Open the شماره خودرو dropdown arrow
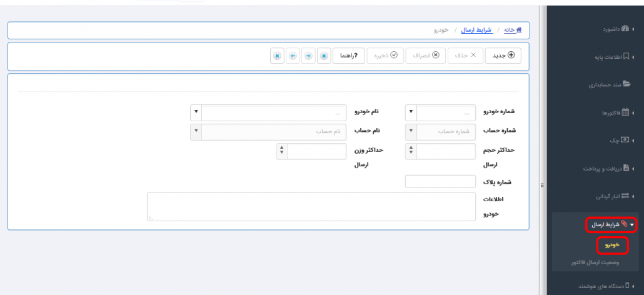This screenshot has height=295, width=644. (411, 112)
